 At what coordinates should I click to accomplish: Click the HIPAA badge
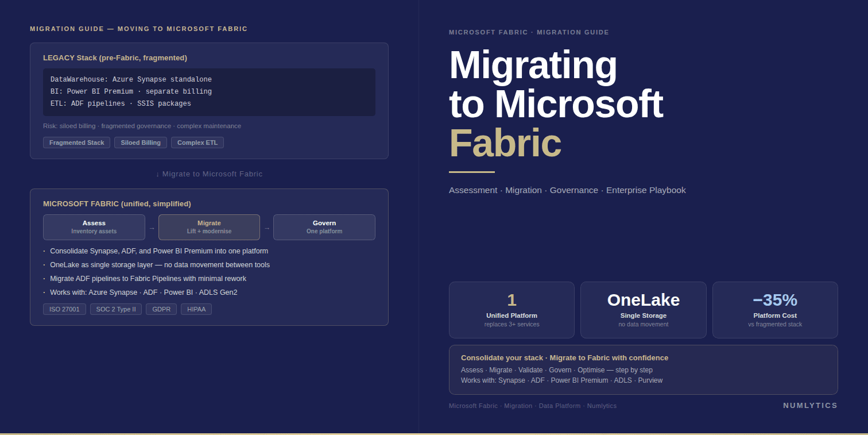[x=196, y=309]
